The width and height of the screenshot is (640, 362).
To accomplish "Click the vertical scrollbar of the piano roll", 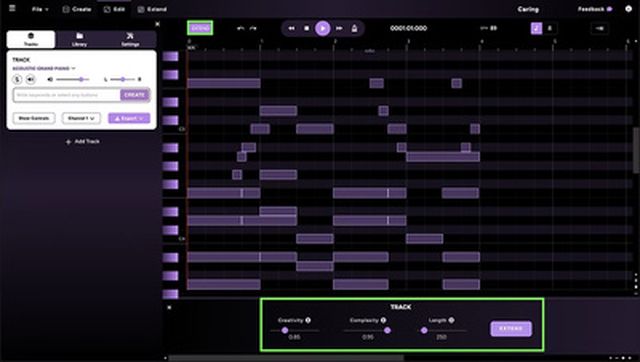I will tap(636, 150).
